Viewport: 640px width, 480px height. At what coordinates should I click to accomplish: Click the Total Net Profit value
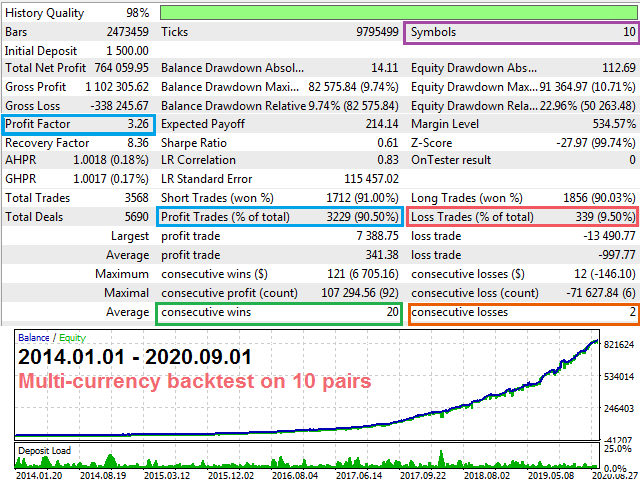117,68
